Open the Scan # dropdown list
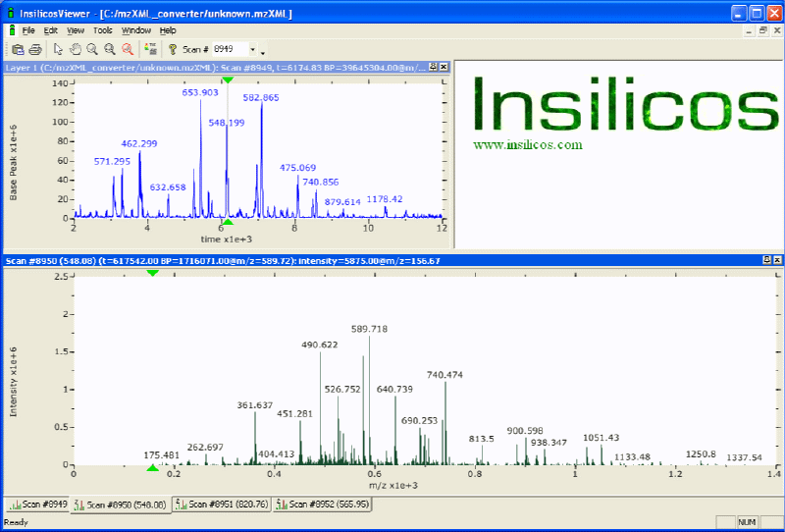Viewport: 785px width, 532px height. pos(253,49)
